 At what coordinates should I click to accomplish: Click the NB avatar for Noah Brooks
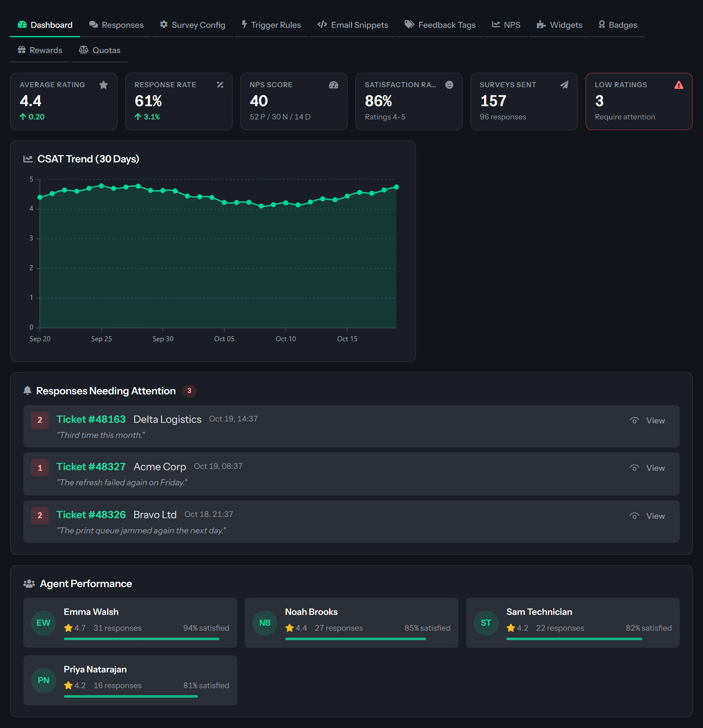[265, 623]
